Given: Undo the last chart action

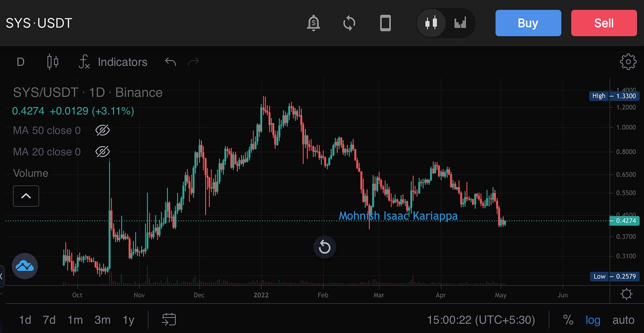Looking at the screenshot, I should click(x=170, y=62).
